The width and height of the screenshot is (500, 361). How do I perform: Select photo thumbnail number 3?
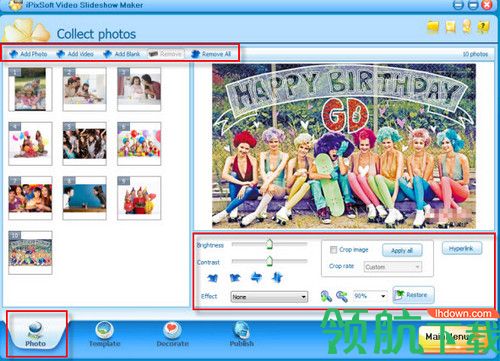coord(139,89)
